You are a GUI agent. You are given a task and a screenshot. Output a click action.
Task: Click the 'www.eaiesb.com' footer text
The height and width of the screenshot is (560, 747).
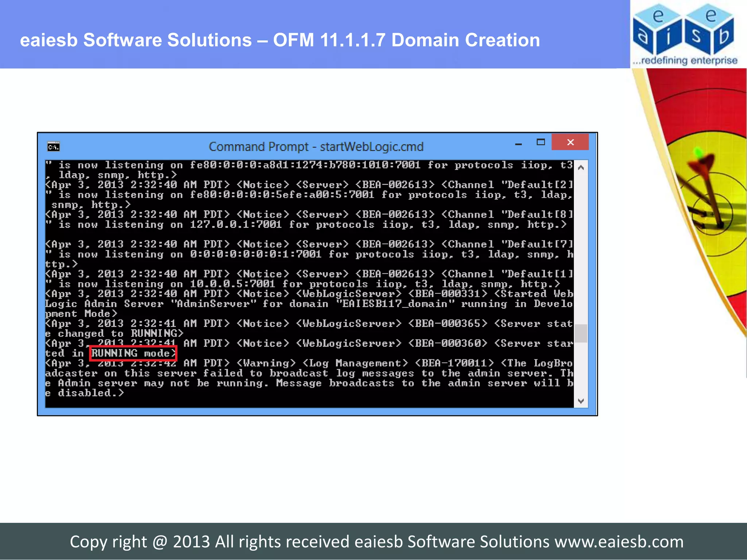click(x=619, y=542)
